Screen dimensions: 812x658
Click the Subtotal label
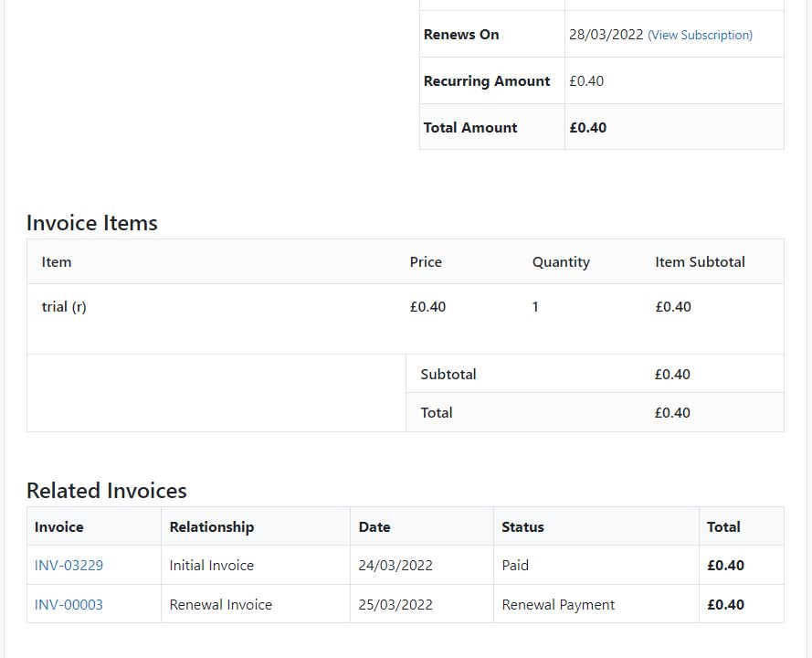(x=448, y=374)
